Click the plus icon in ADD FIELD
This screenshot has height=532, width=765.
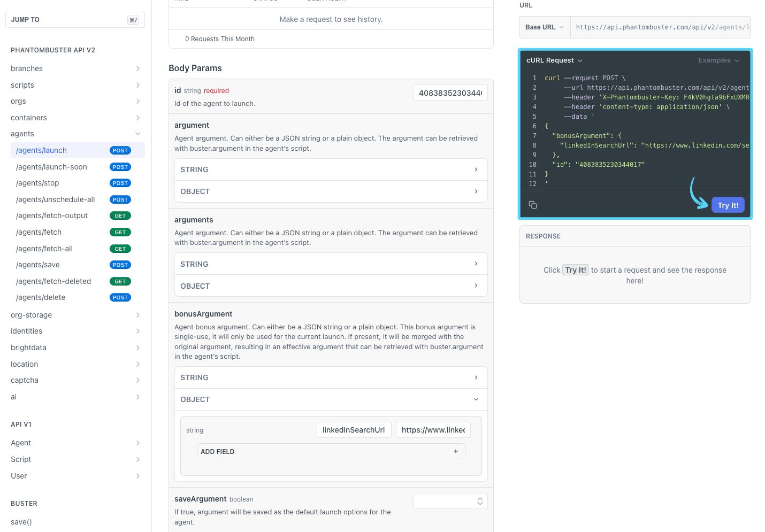(x=456, y=451)
